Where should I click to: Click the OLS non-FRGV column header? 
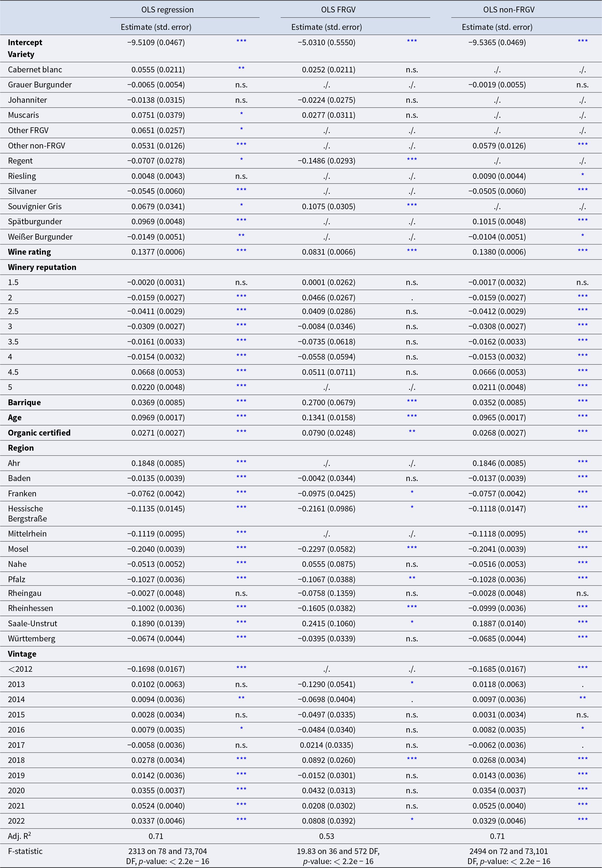pyautogui.click(x=509, y=10)
